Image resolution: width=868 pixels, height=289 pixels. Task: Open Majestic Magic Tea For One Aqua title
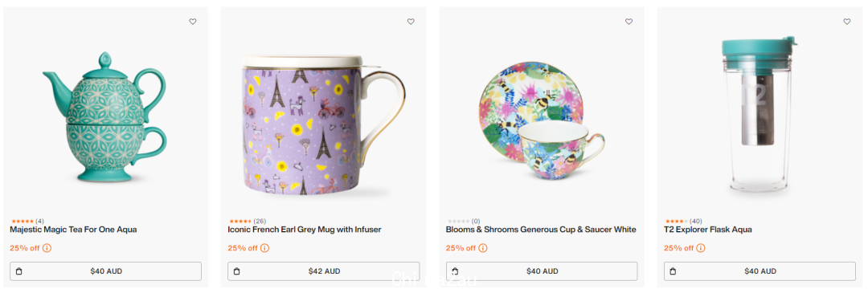(x=74, y=230)
